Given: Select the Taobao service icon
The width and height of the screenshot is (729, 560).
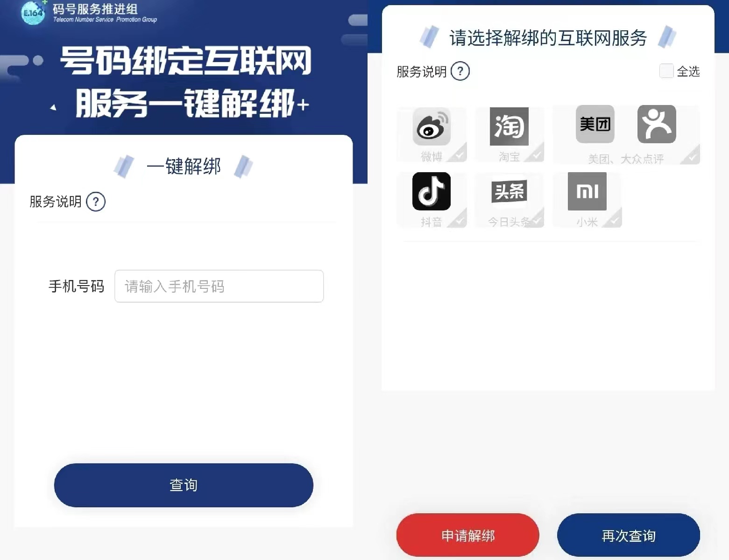Looking at the screenshot, I should [x=509, y=126].
